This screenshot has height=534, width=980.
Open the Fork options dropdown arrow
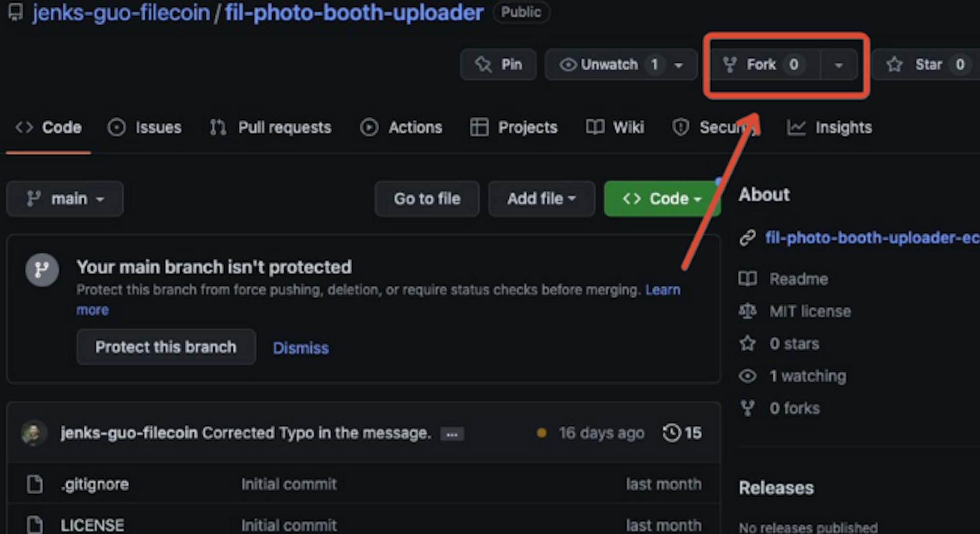(x=839, y=65)
